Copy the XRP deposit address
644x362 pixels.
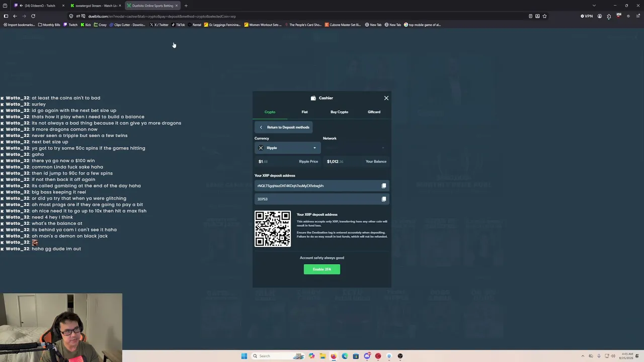[384, 186]
